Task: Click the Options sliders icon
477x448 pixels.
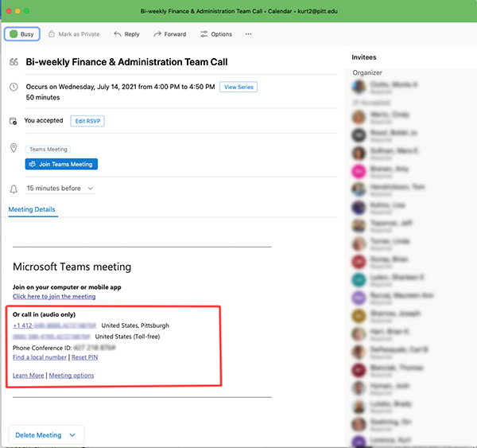Action: point(204,33)
